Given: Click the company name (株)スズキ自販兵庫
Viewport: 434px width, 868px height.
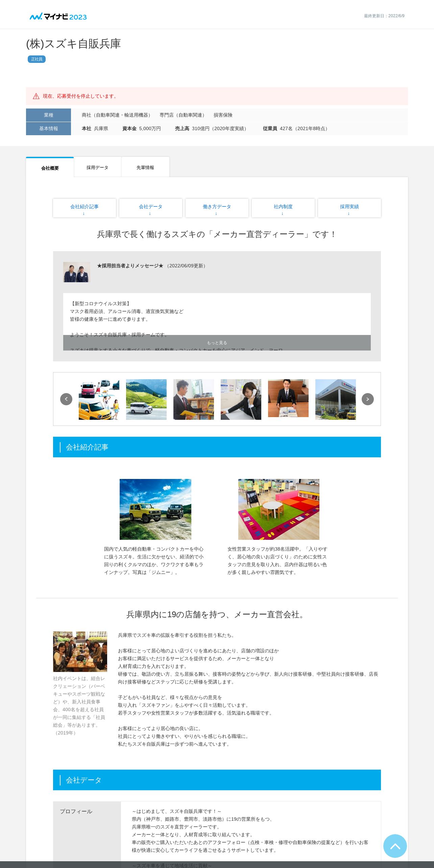Looking at the screenshot, I should [73, 44].
